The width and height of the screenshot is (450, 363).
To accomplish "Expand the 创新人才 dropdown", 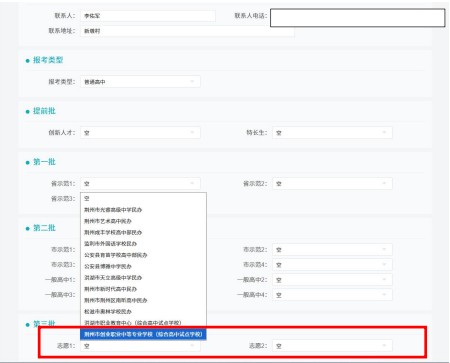I will (x=140, y=133).
